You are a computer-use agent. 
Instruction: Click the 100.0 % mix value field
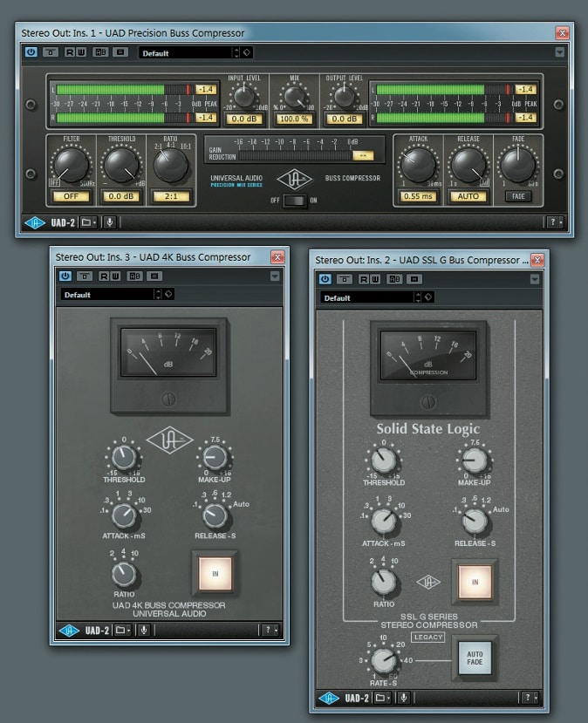coord(294,119)
